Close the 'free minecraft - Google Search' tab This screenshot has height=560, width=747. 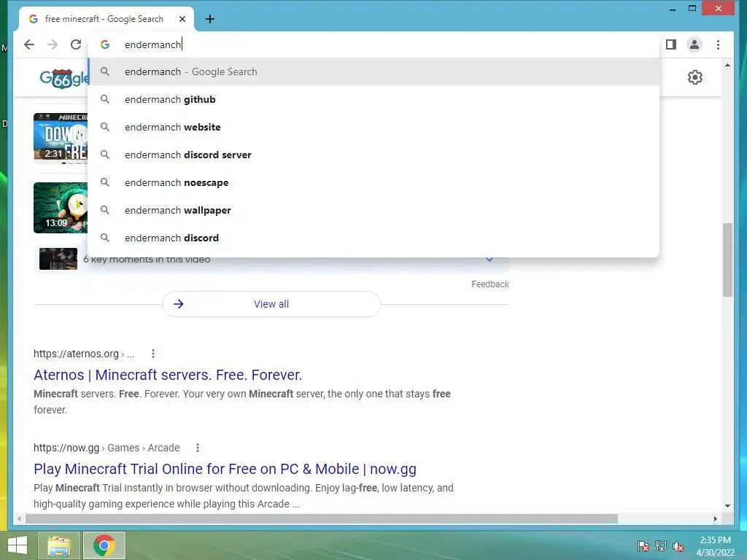click(x=182, y=19)
